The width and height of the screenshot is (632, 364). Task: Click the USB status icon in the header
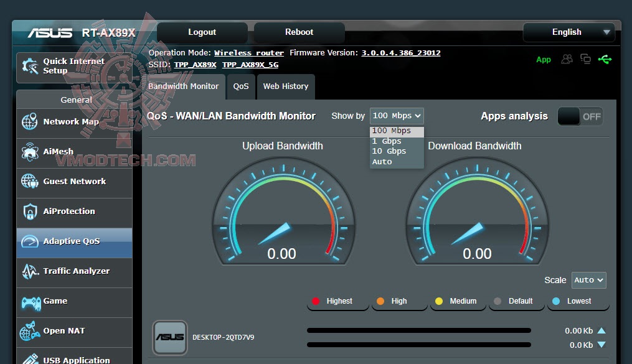605,59
